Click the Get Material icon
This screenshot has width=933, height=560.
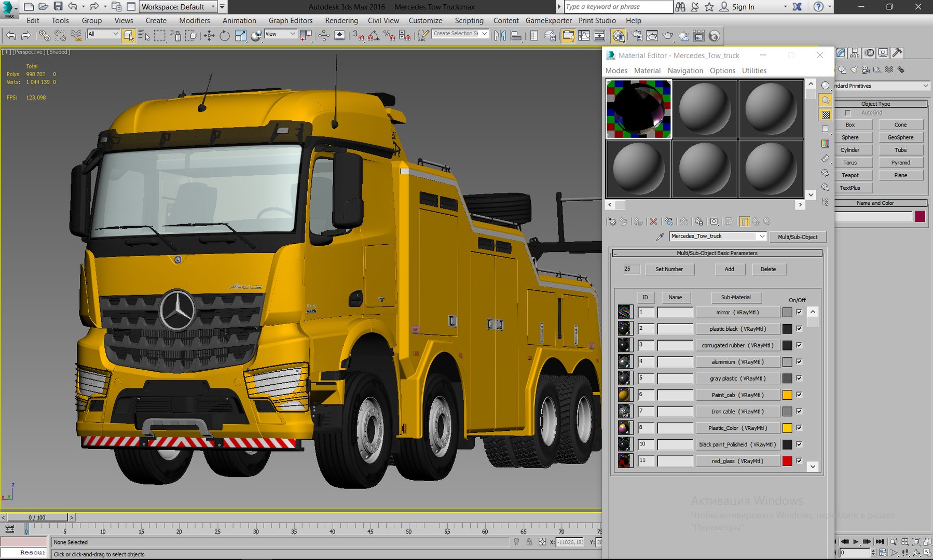(612, 221)
